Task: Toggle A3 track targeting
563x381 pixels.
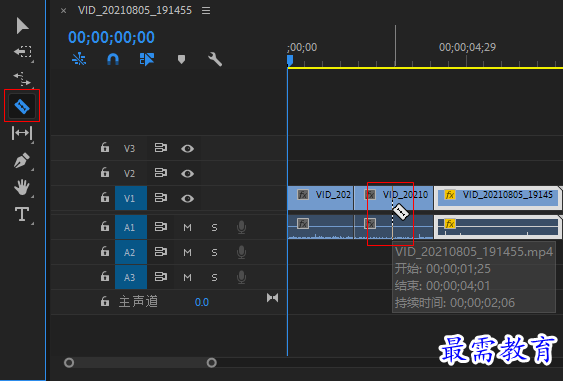Action: pyautogui.click(x=131, y=278)
